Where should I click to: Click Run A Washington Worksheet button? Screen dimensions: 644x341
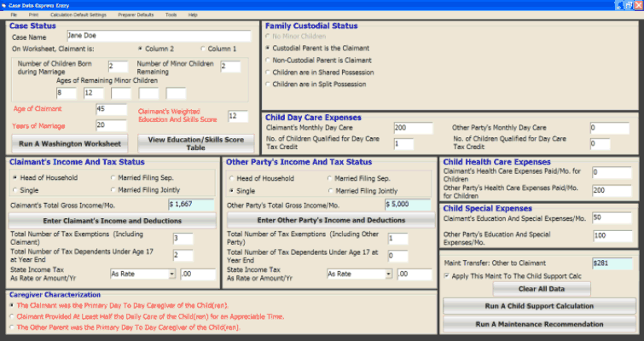coord(71,143)
